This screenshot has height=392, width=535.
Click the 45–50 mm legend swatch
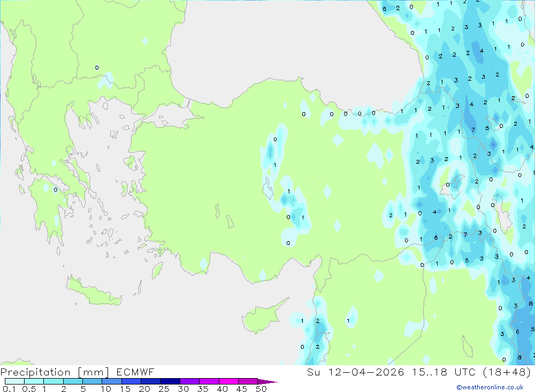248,381
